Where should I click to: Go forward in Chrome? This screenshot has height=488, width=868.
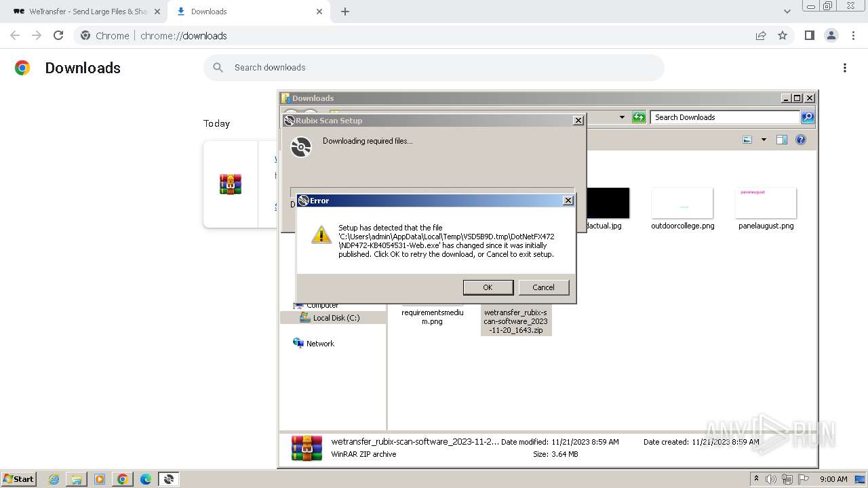[x=37, y=35]
